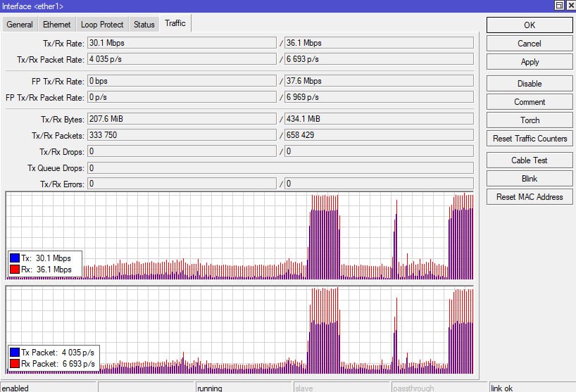Click the 'enabled' status bar entry

point(49,388)
